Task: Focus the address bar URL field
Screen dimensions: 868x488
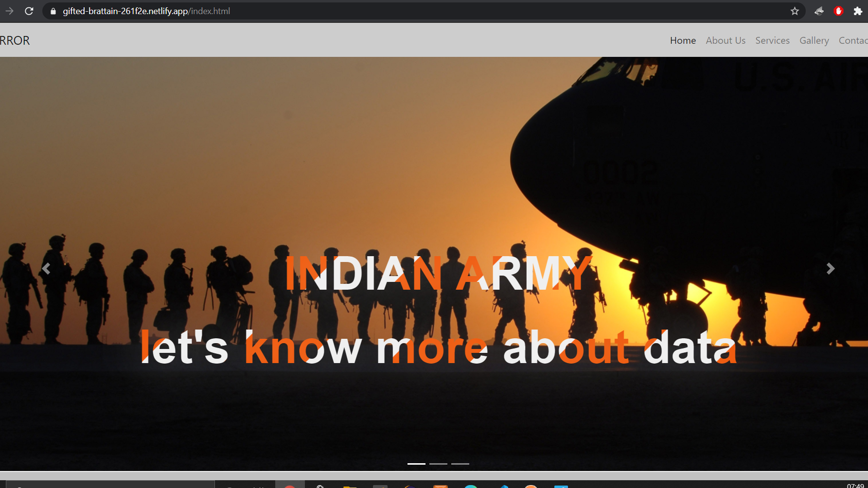Action: [x=423, y=11]
